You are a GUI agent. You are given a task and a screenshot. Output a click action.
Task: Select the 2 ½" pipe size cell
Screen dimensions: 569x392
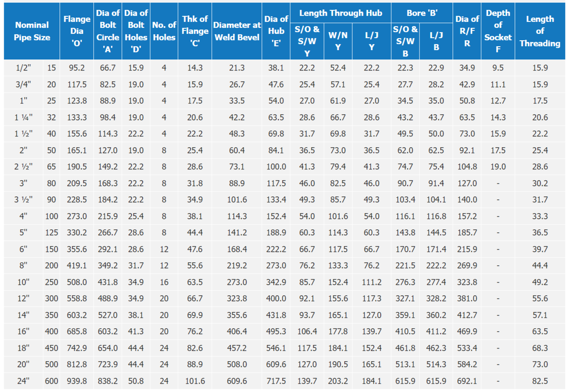click(x=24, y=167)
